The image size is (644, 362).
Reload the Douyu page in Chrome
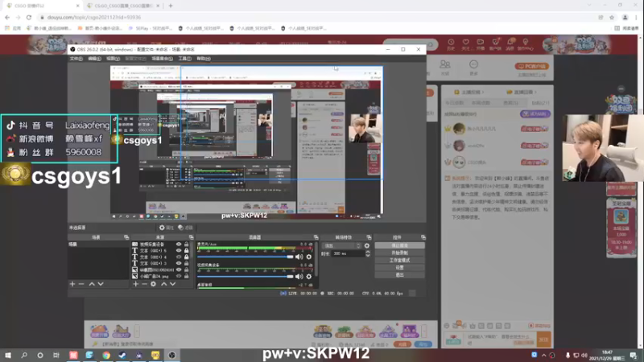tap(29, 17)
